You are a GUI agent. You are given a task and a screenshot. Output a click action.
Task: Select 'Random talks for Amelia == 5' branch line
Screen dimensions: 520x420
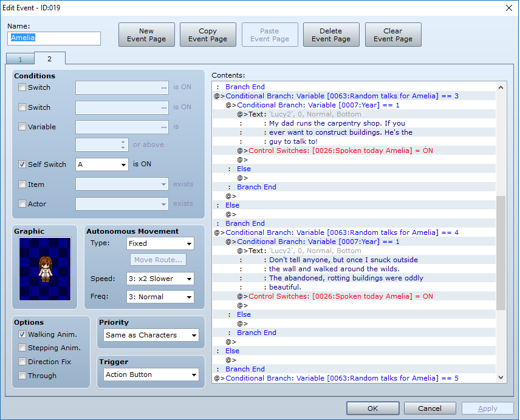pyautogui.click(x=355, y=378)
